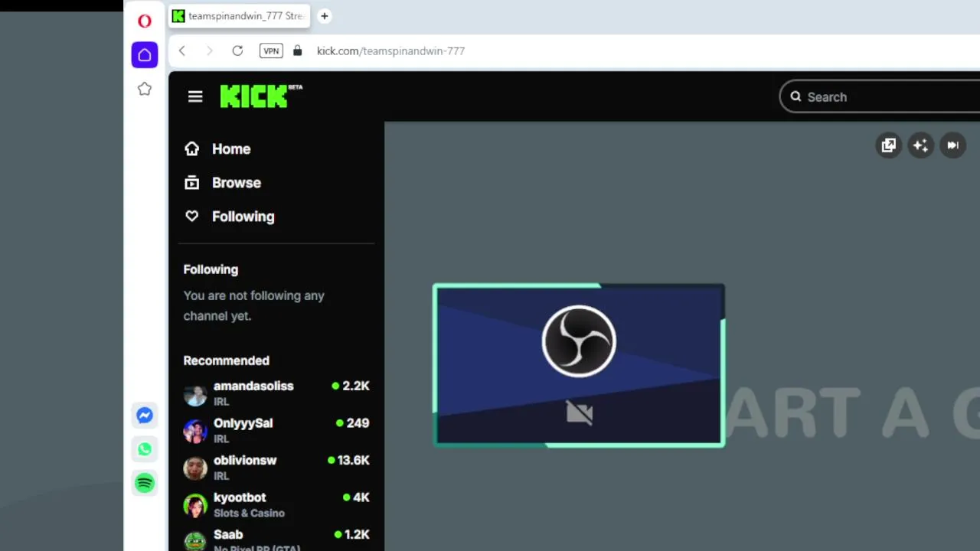Click the pop-out video icon top right

pos(888,145)
